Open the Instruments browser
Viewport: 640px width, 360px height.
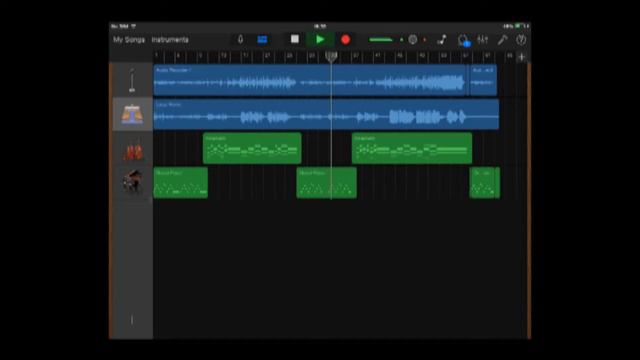pos(170,40)
